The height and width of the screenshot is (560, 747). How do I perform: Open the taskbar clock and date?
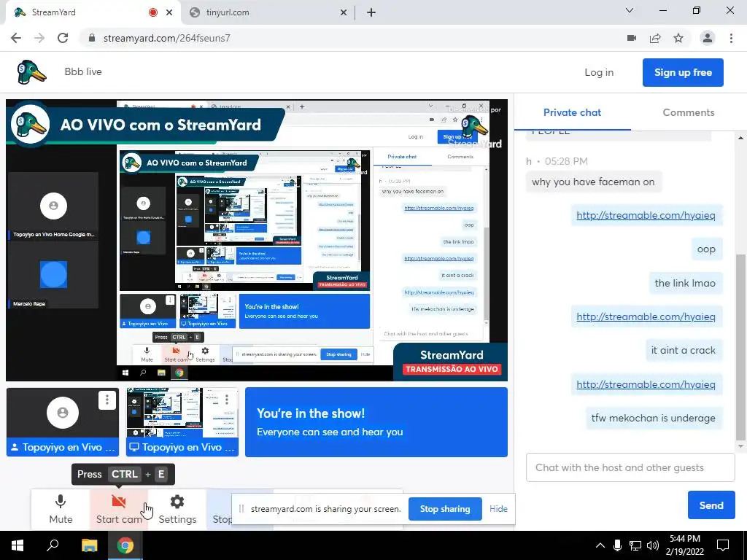685,545
